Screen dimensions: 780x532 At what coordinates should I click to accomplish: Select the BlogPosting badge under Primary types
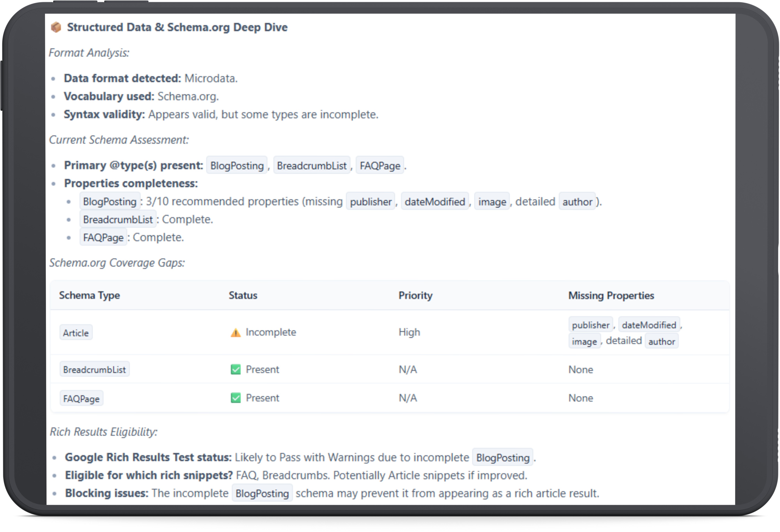(x=237, y=165)
